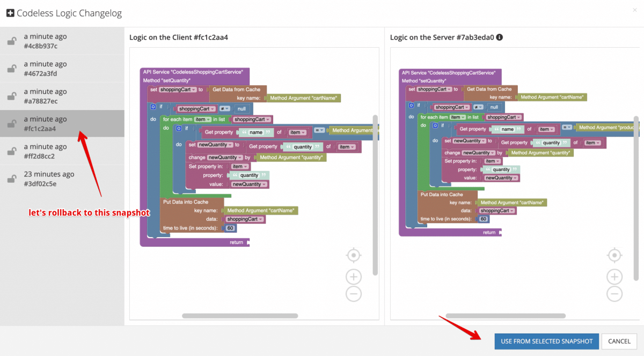Click the plus icon before Codeless Logic Changelog title
This screenshot has width=644, height=356.
[10, 13]
